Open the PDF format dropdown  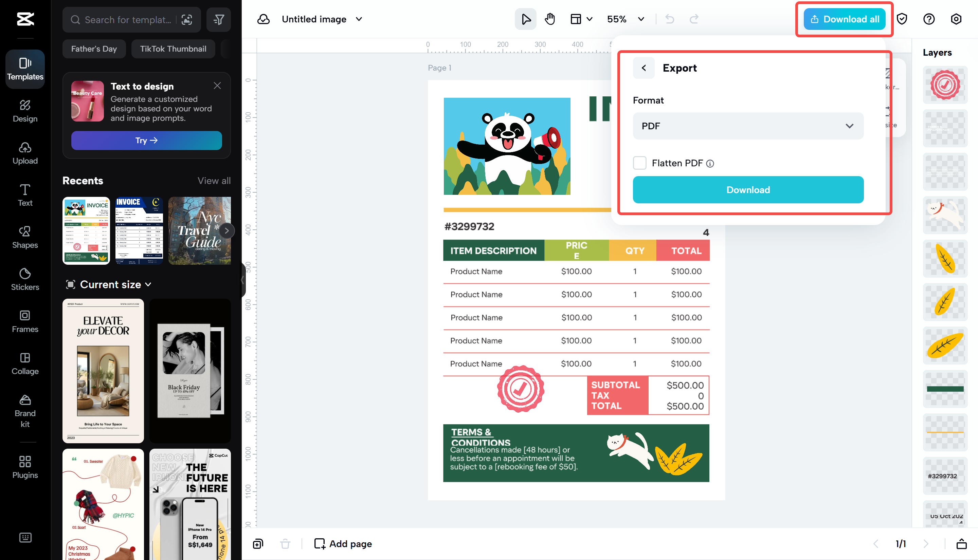(747, 126)
